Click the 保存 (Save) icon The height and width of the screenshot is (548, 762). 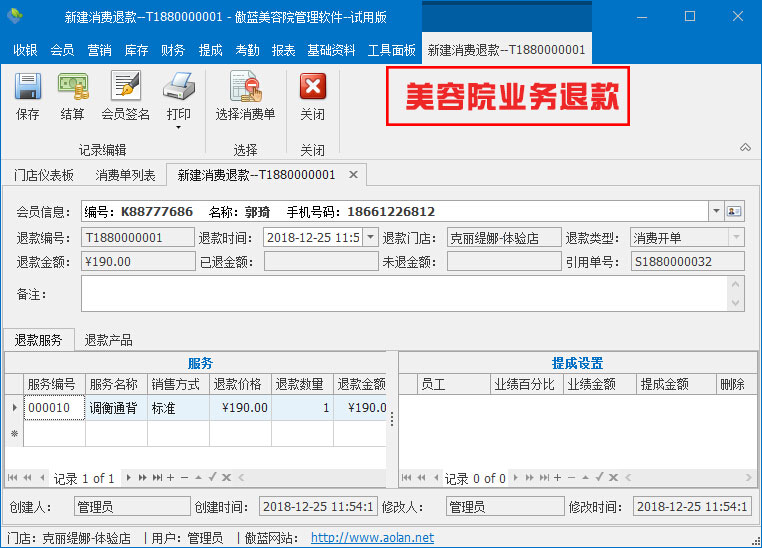tap(27, 88)
